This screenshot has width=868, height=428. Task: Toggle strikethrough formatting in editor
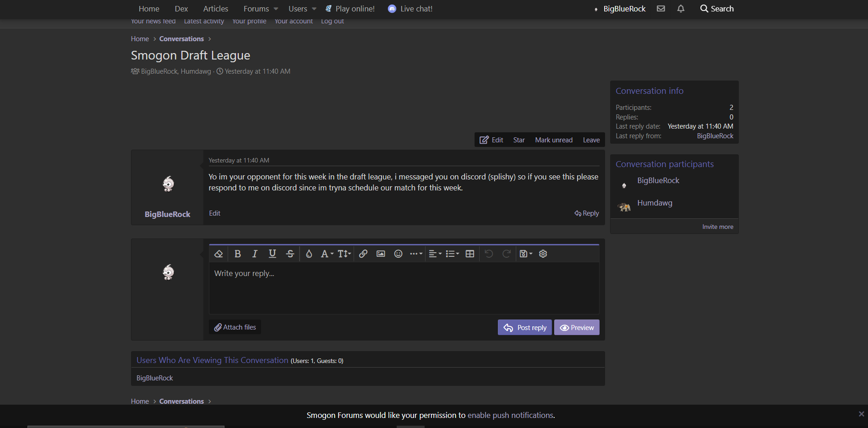(290, 254)
